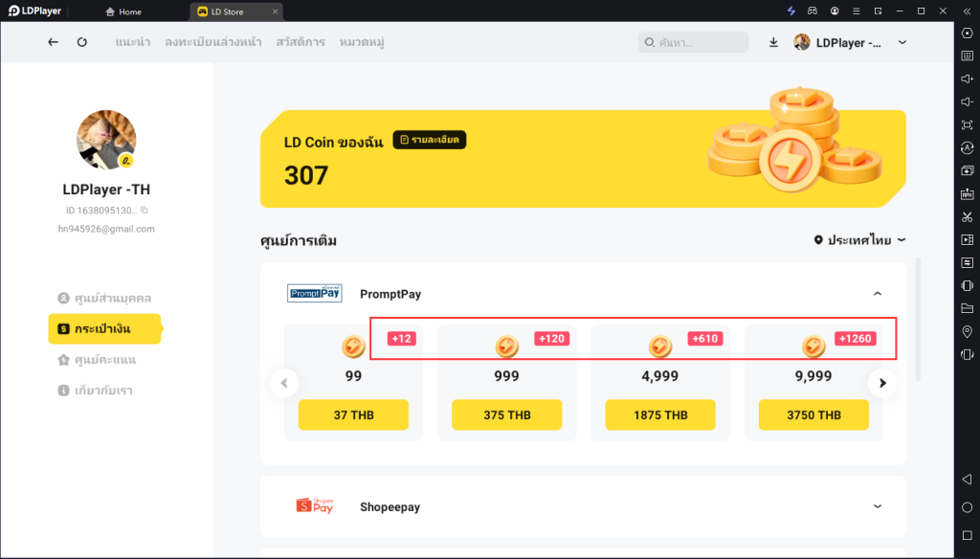
Task: Open ศูนย์ส่วนบุคคล in the sidebar
Action: click(x=105, y=298)
